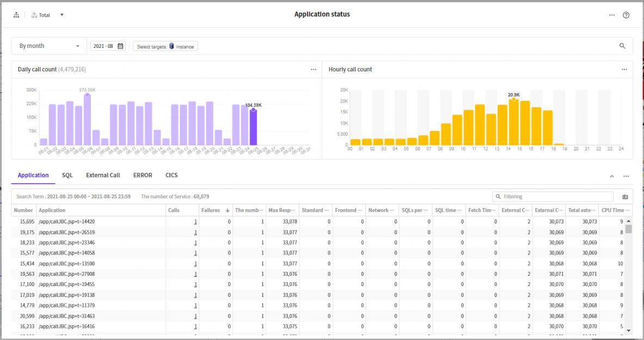Collapse the table section with chevron up

click(x=612, y=177)
